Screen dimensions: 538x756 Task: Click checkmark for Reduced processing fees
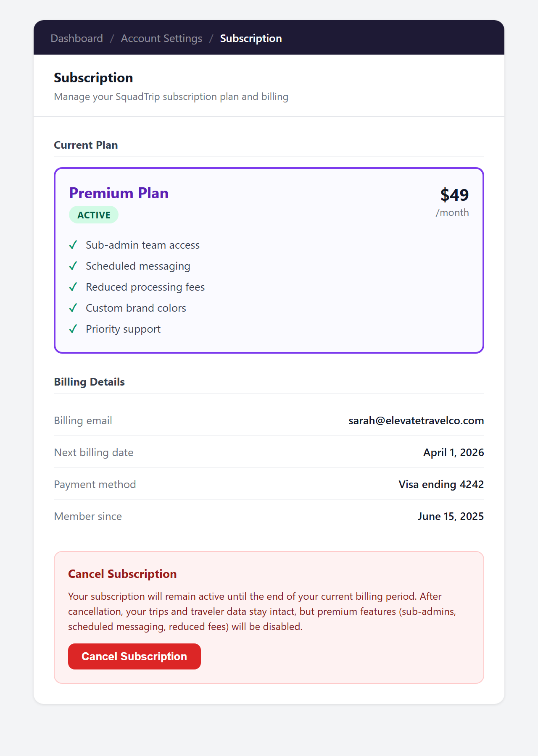click(73, 287)
